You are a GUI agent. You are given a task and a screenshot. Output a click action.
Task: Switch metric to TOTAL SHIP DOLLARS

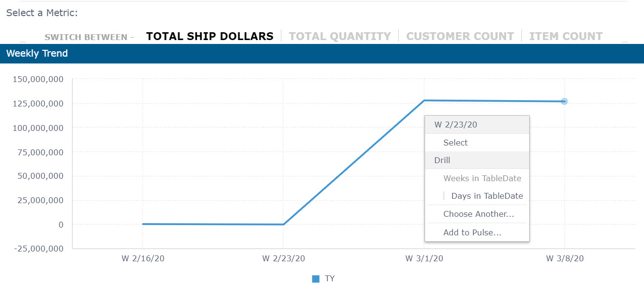pyautogui.click(x=210, y=36)
